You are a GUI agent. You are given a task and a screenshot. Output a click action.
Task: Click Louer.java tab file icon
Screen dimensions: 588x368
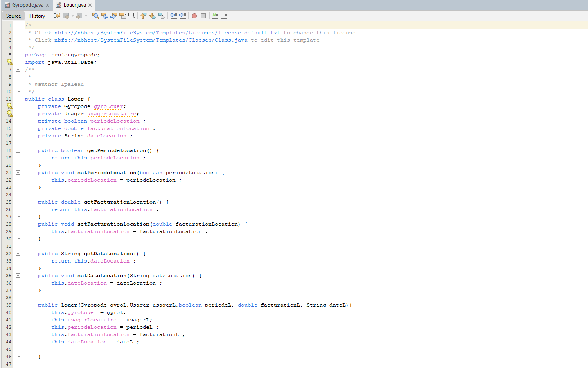(x=59, y=5)
